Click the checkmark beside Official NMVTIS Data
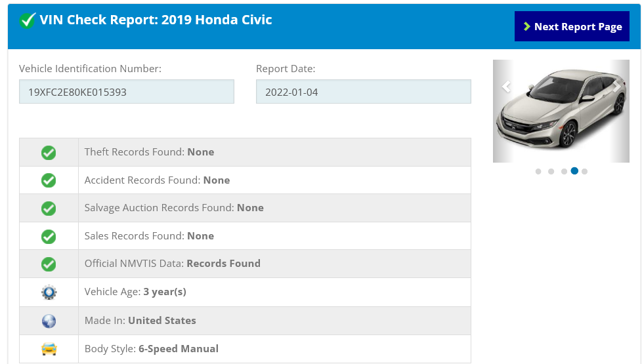 [x=49, y=264]
